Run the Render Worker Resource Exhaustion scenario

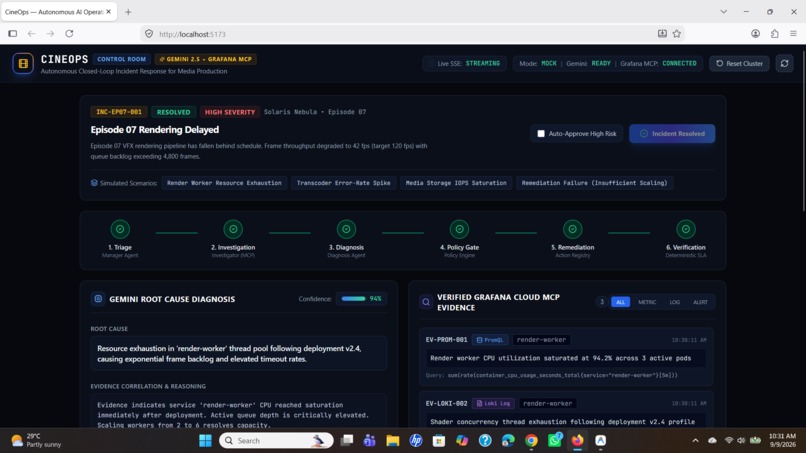tap(224, 183)
